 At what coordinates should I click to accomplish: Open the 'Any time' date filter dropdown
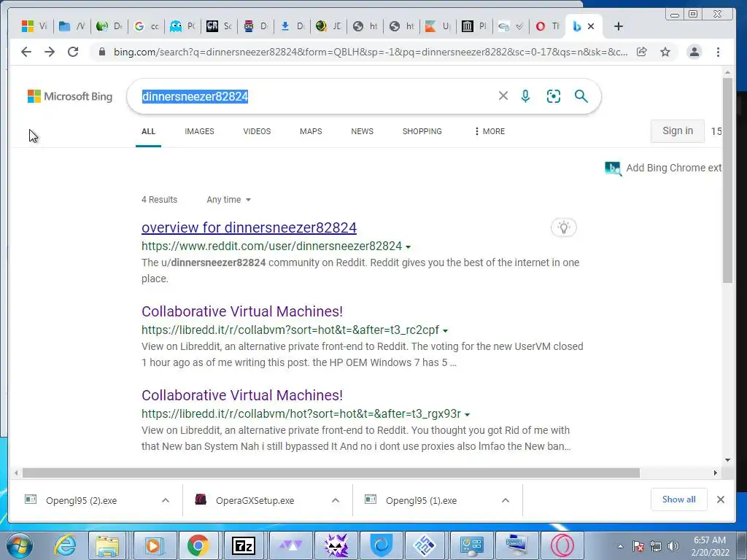pos(228,200)
